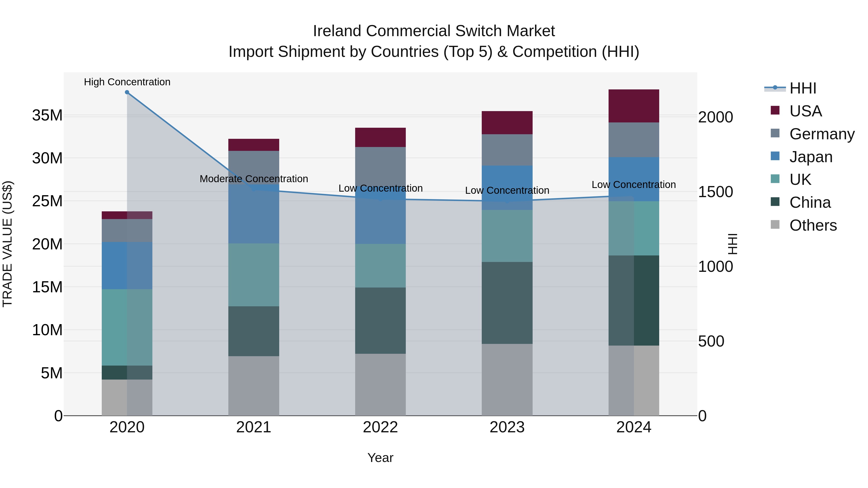Click the Germany gray-blue legend swatch
The height and width of the screenshot is (488, 868).
tap(775, 133)
